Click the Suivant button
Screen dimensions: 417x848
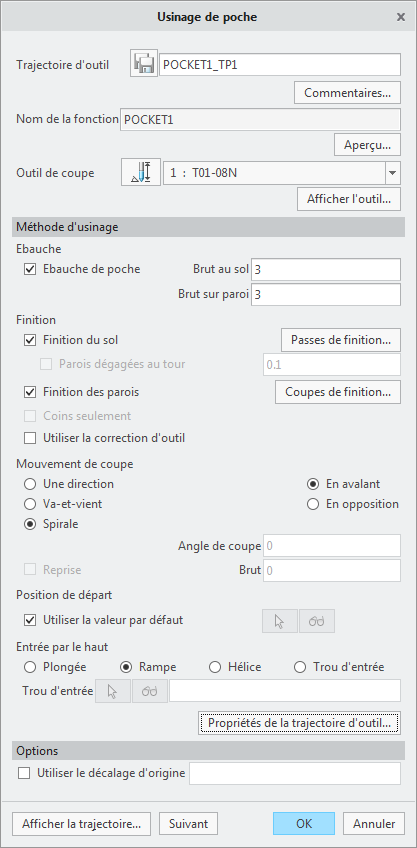[x=188, y=824]
